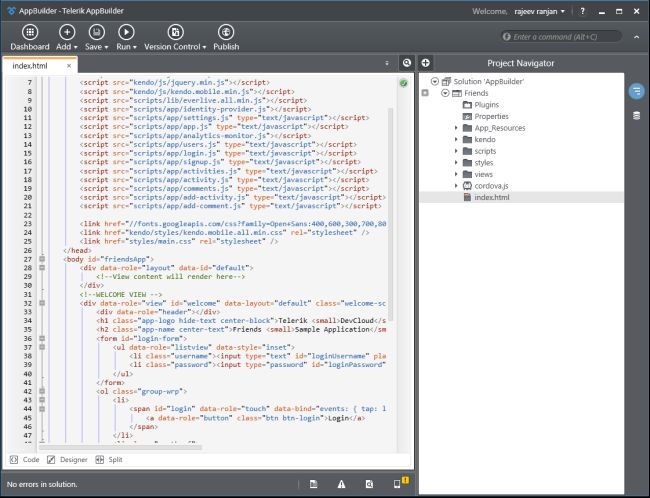Open the Add dropdown arrow
Screen dimensions: 650x498
[75, 47]
